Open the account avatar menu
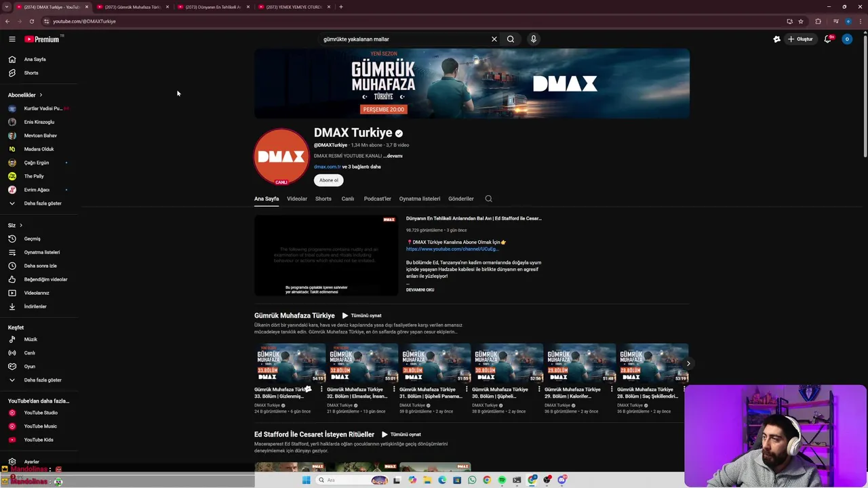 pyautogui.click(x=846, y=39)
